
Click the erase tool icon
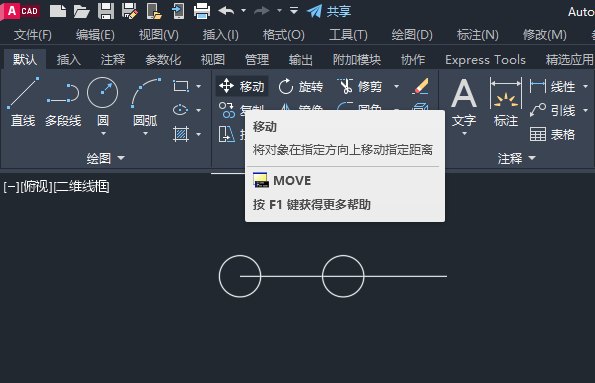click(x=420, y=87)
